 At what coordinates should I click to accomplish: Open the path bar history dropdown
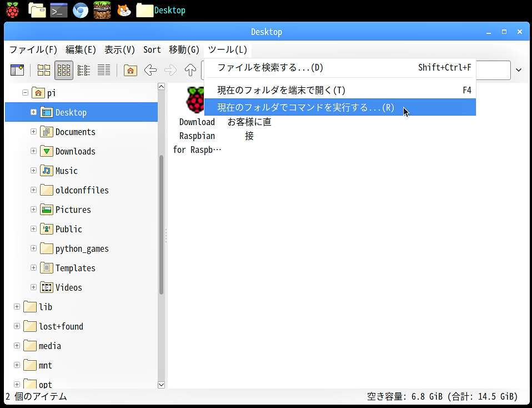[x=519, y=71]
